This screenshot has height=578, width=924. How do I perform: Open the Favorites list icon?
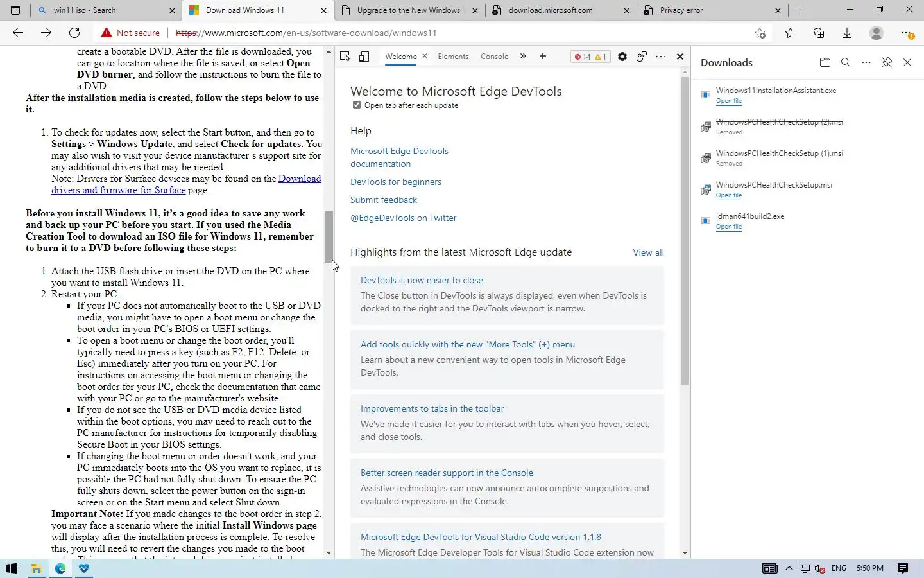tap(791, 33)
